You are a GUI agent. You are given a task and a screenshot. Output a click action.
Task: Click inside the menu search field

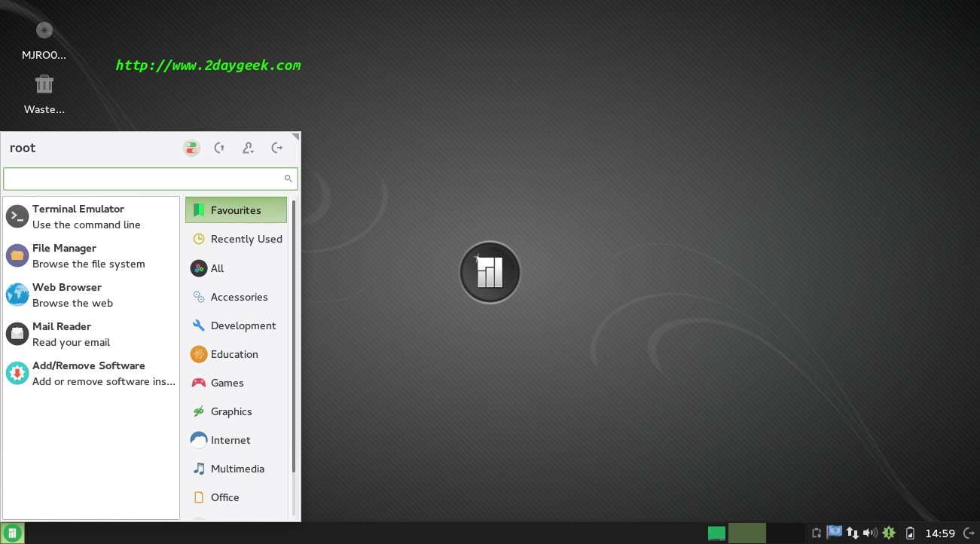pyautogui.click(x=143, y=179)
